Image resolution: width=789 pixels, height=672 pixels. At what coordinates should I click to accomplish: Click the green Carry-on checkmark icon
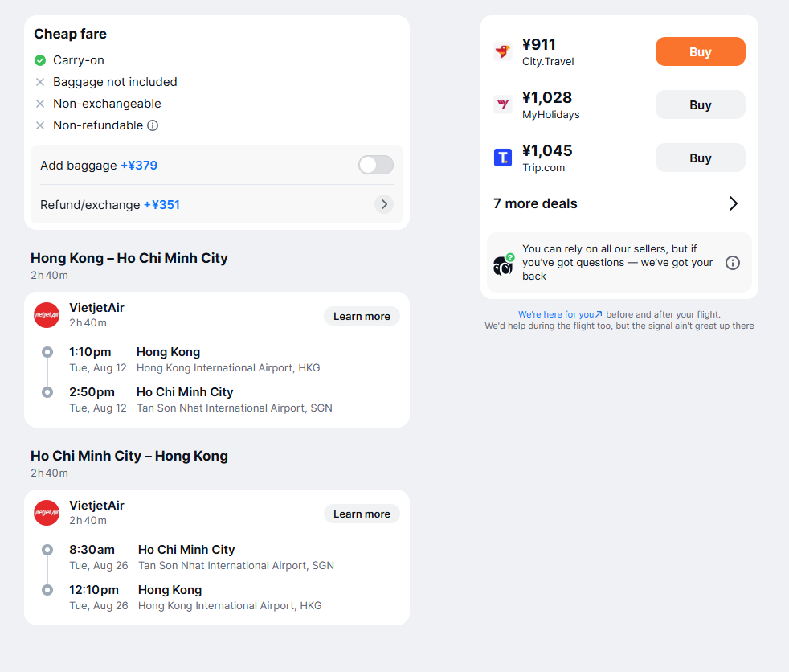(40, 60)
